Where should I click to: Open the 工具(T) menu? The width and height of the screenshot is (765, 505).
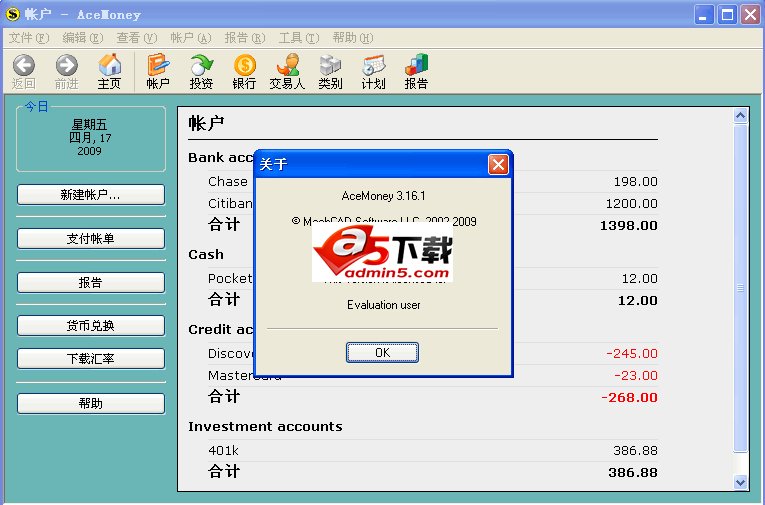pyautogui.click(x=299, y=38)
